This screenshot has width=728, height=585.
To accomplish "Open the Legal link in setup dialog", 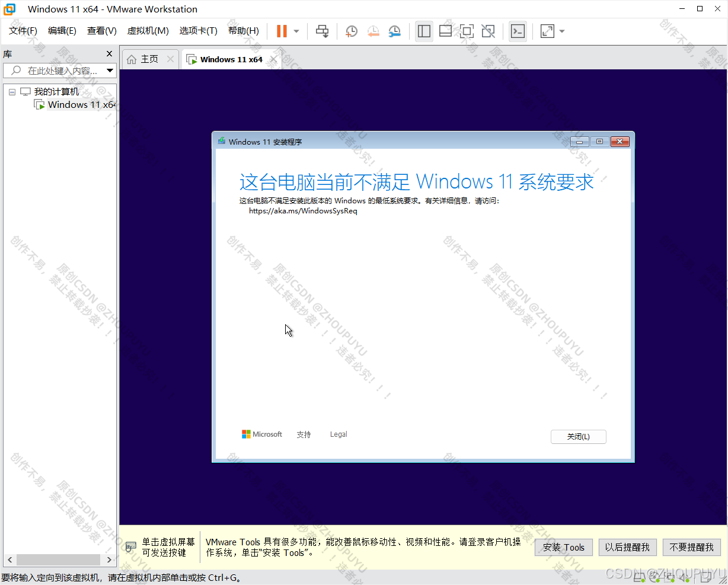I will (x=339, y=434).
